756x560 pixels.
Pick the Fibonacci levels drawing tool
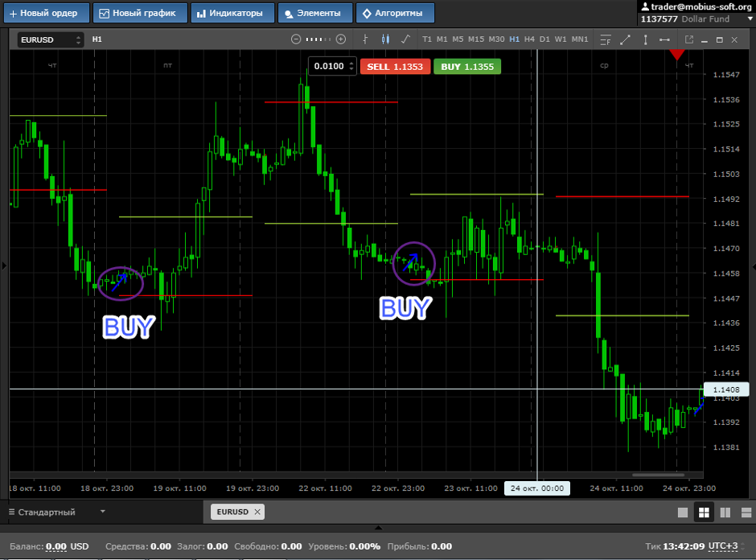[x=606, y=39]
